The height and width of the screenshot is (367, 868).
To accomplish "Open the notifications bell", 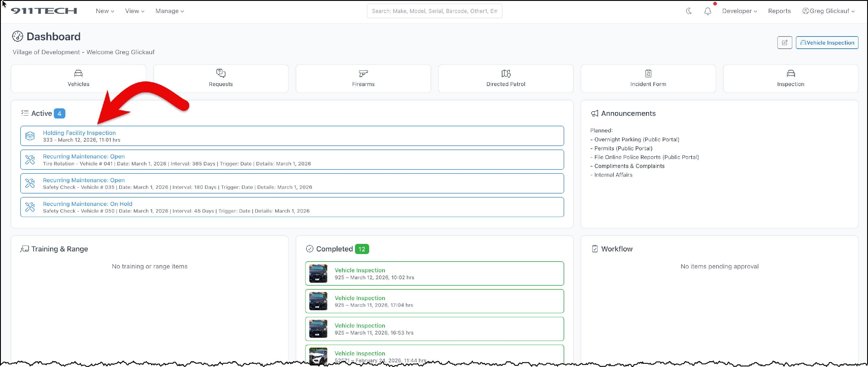I will coord(708,11).
